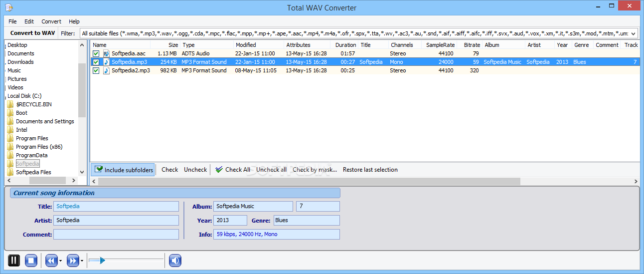This screenshot has height=274, width=644.
Task: Select Local Disk (C:) in the tree
Action: pyautogui.click(x=24, y=96)
